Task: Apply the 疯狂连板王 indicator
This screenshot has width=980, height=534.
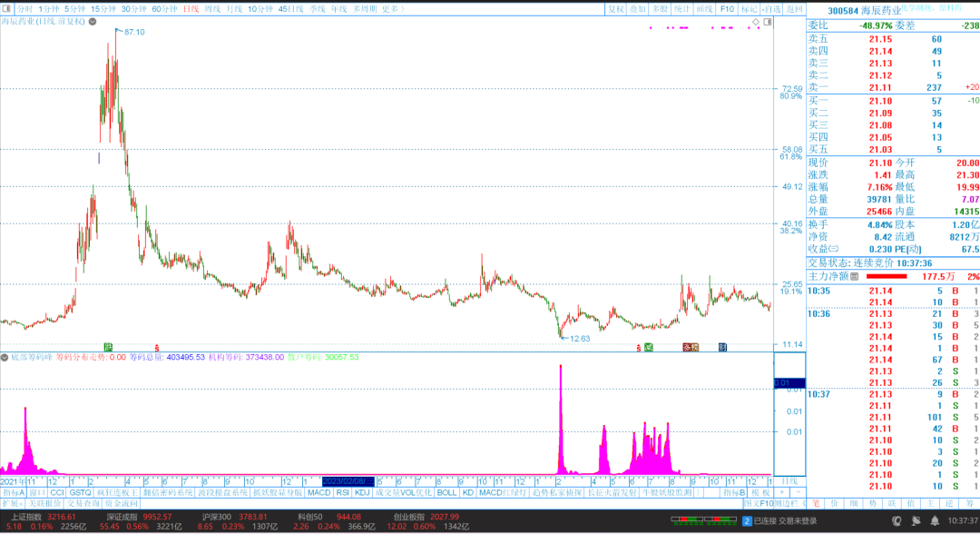Action: [117, 493]
